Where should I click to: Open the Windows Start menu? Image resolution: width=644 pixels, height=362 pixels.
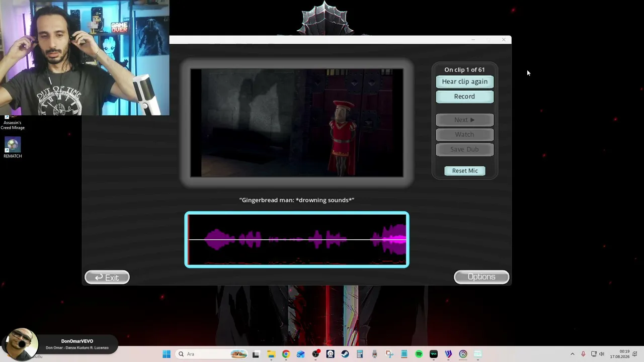(x=167, y=354)
